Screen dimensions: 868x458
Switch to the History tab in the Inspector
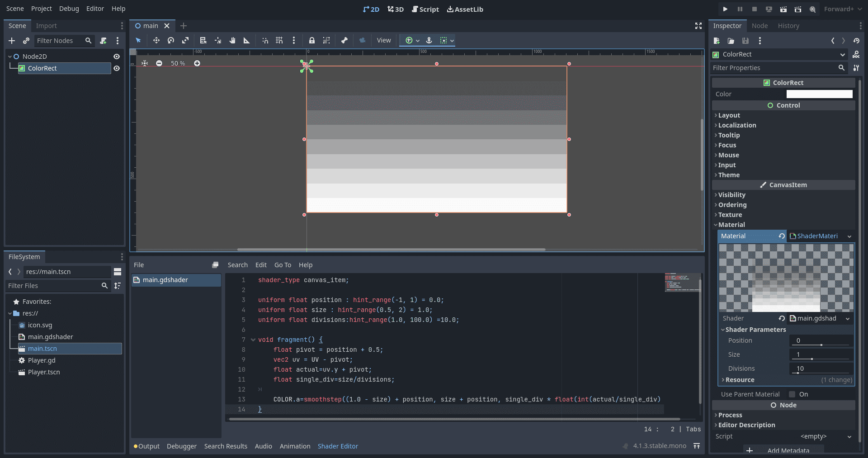tap(788, 26)
